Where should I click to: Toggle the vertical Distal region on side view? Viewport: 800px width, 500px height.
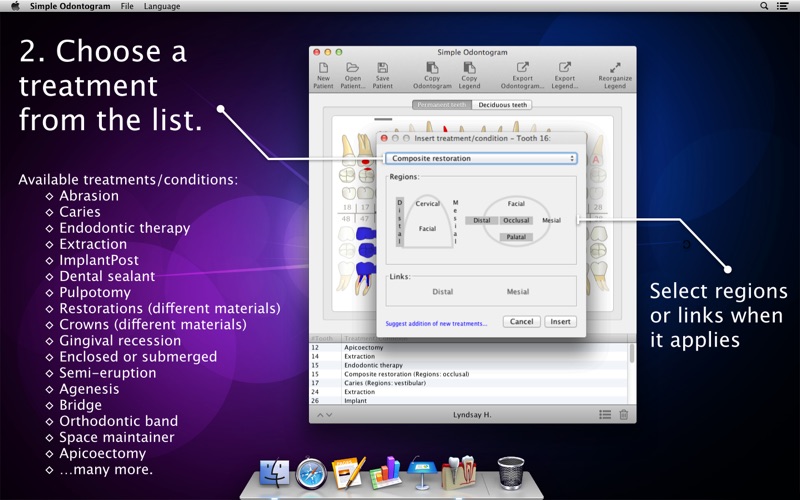click(x=399, y=222)
